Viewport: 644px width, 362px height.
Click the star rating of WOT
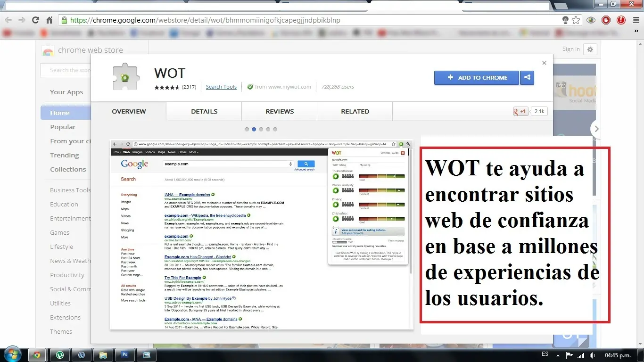(x=167, y=87)
